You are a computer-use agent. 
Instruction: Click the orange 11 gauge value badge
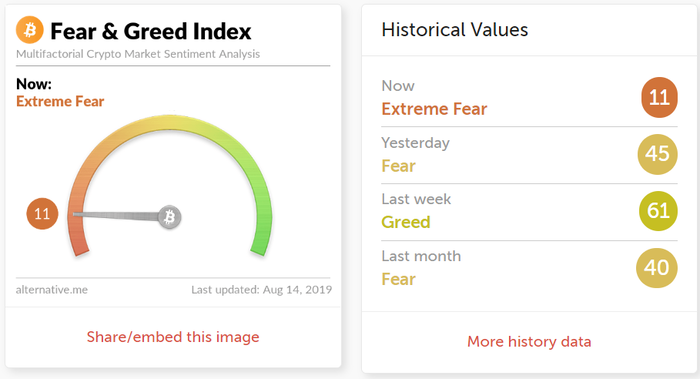(42, 214)
